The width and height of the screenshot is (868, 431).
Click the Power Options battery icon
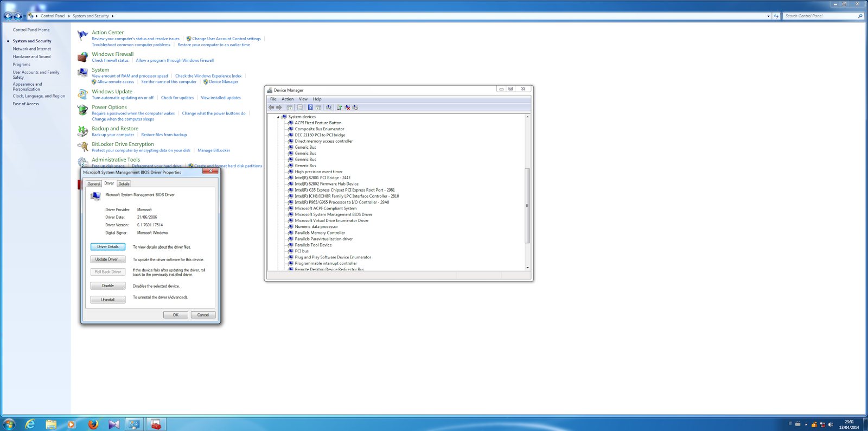click(82, 110)
